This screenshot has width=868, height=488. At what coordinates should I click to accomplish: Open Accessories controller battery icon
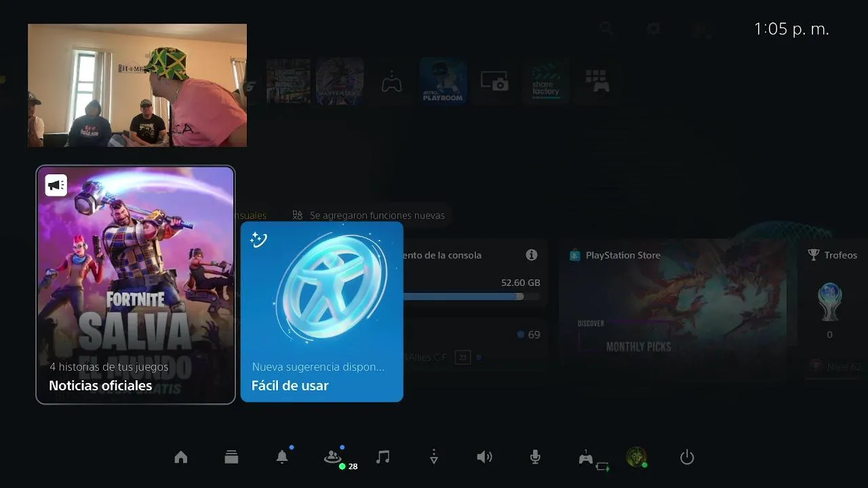coord(587,459)
